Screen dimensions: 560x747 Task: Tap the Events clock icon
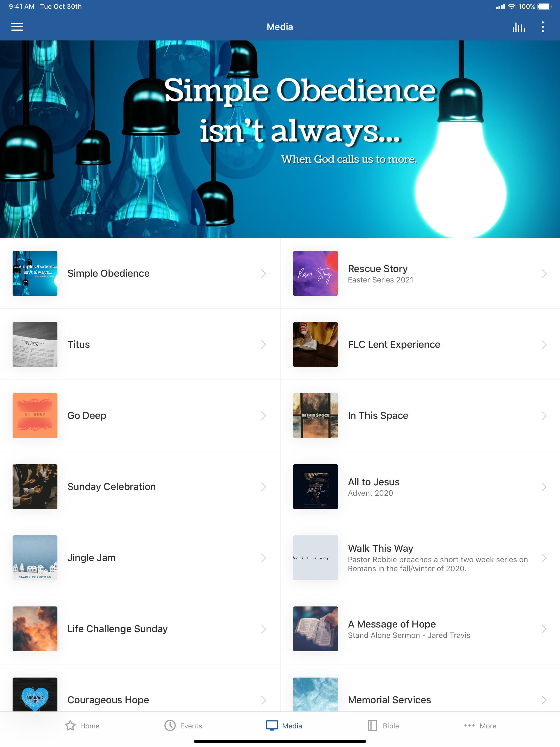point(170,725)
